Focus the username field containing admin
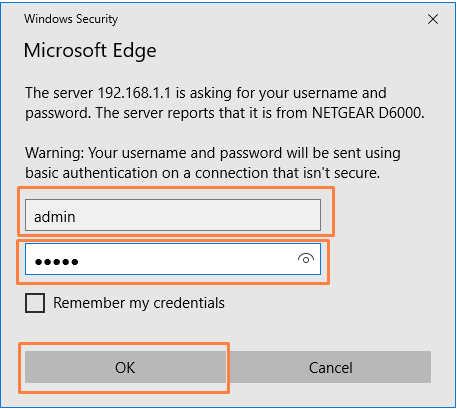 (x=173, y=215)
